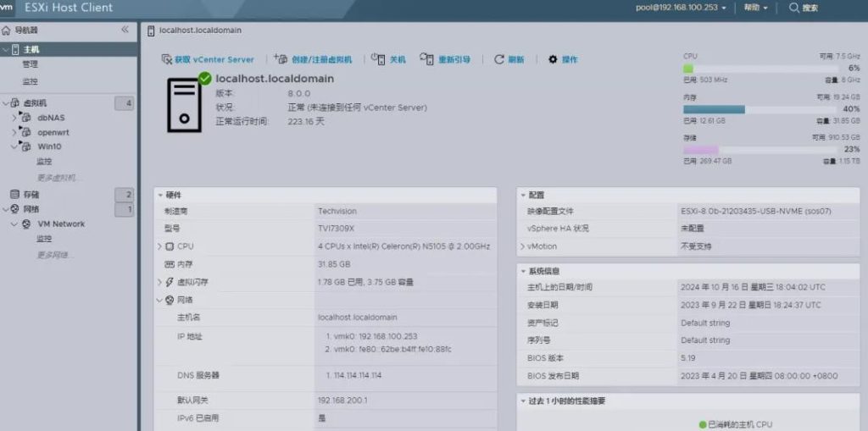Click the network globe icon in hardware panel
This screenshot has width=868, height=431.
point(170,300)
